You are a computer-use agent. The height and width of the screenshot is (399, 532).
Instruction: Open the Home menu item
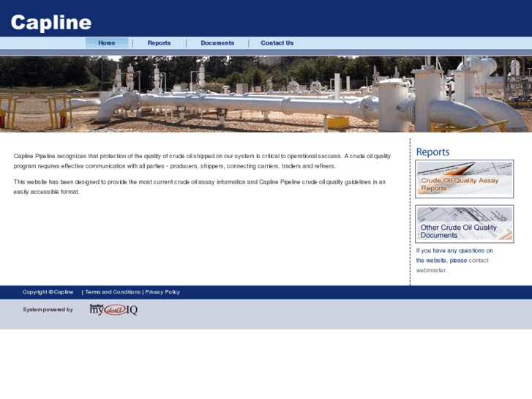click(x=107, y=42)
